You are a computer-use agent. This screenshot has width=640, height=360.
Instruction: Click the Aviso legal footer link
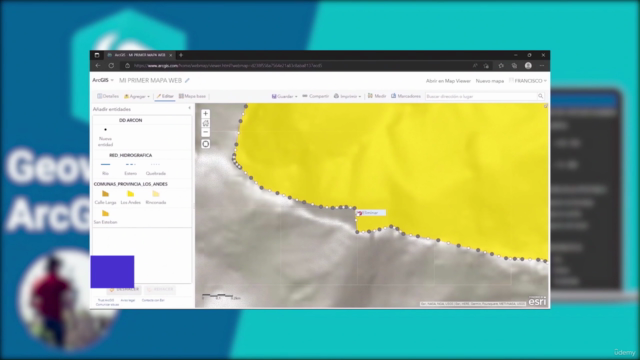[128, 300]
